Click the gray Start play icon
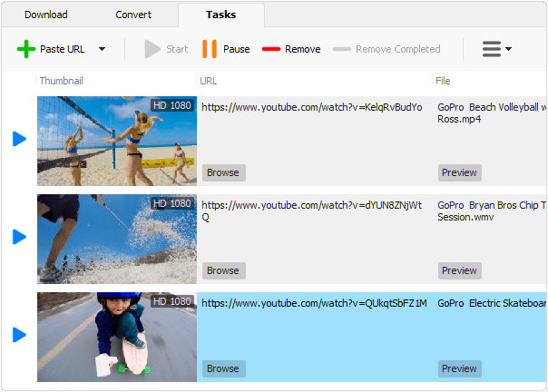 pyautogui.click(x=152, y=49)
